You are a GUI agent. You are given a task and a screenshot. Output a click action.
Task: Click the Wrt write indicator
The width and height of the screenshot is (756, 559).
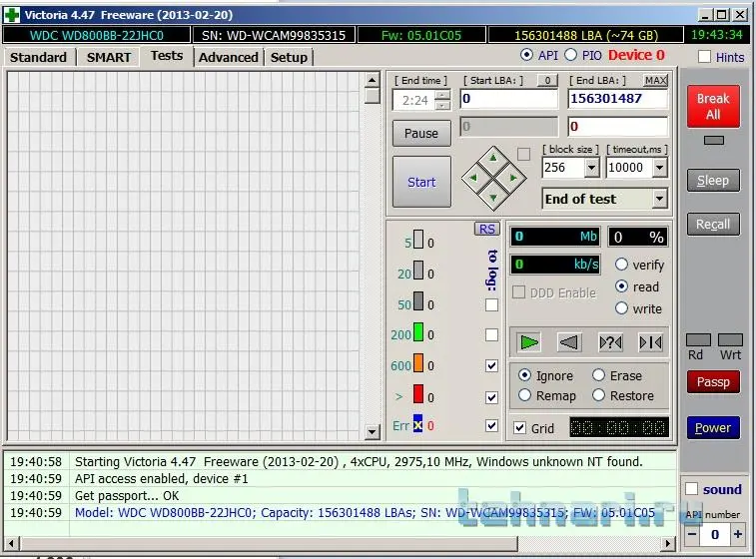tap(730, 339)
